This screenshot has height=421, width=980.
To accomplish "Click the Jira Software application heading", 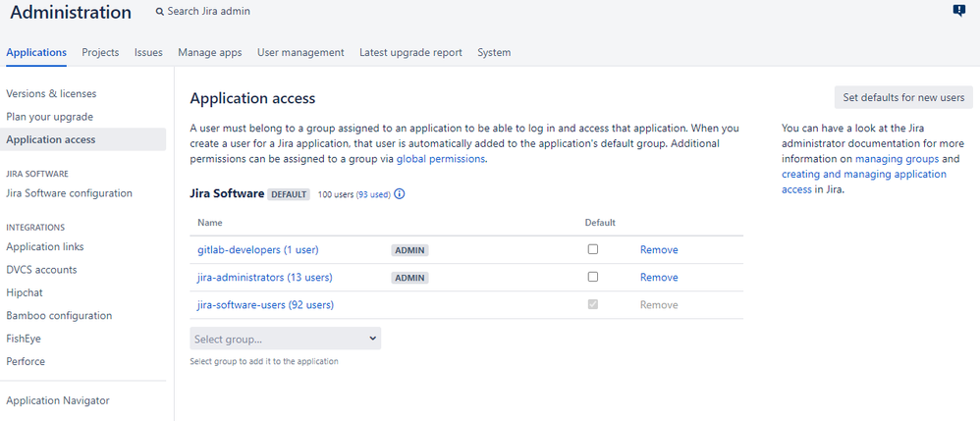I will [227, 193].
